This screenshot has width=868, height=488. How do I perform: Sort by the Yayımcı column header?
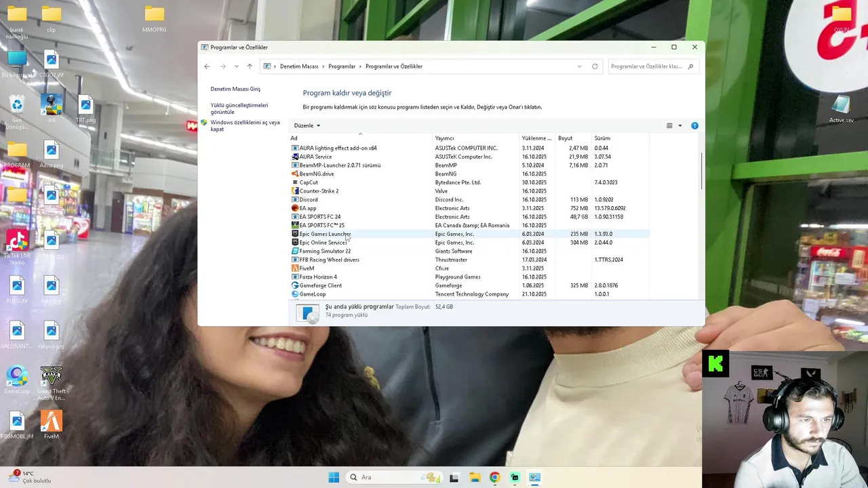point(476,138)
